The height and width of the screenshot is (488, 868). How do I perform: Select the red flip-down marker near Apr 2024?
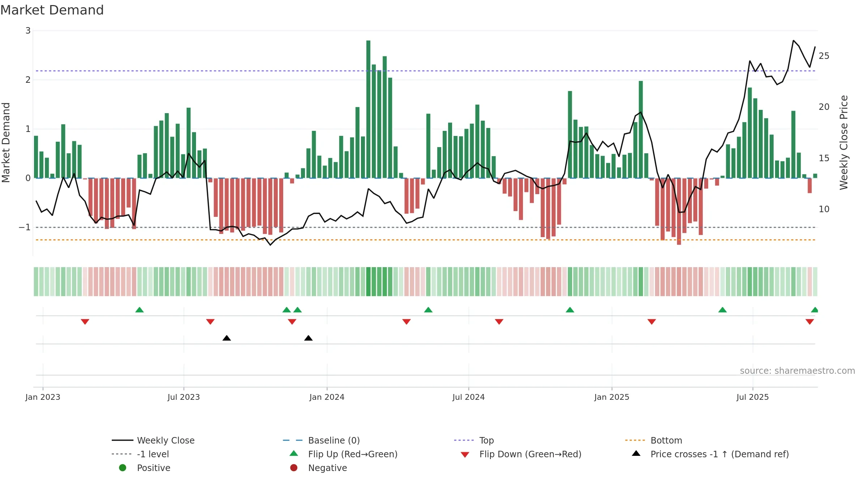point(407,322)
